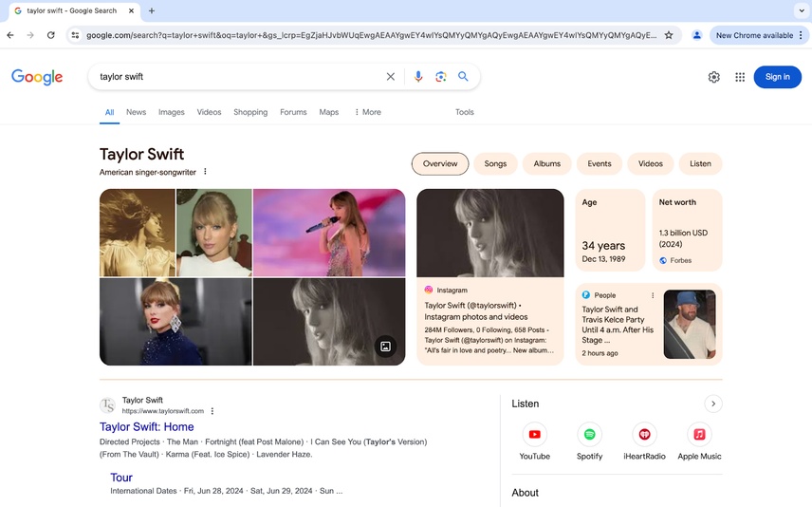812x507 pixels.
Task: Reload the page with the refresh icon
Action: (x=51, y=35)
